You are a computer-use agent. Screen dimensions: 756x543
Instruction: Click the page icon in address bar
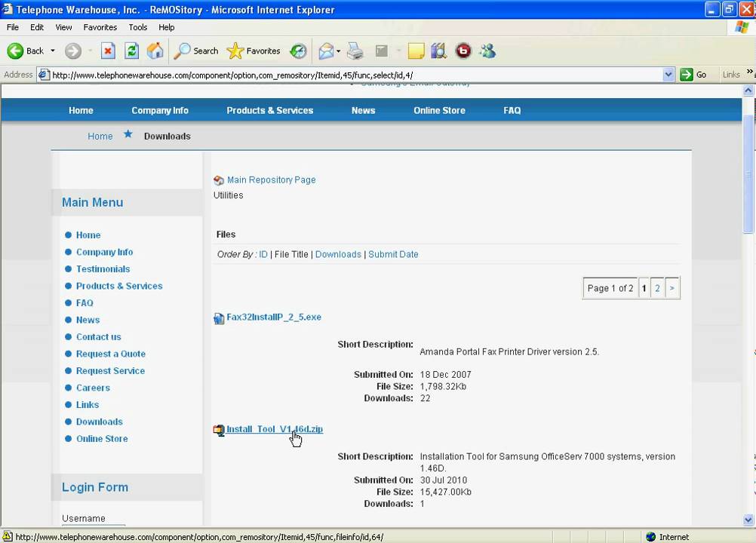click(x=44, y=75)
